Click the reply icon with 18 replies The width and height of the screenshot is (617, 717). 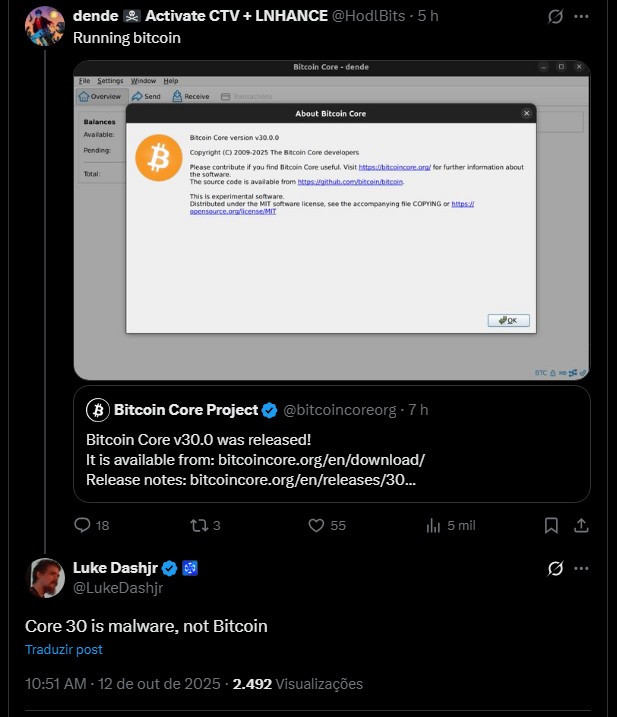(83, 525)
